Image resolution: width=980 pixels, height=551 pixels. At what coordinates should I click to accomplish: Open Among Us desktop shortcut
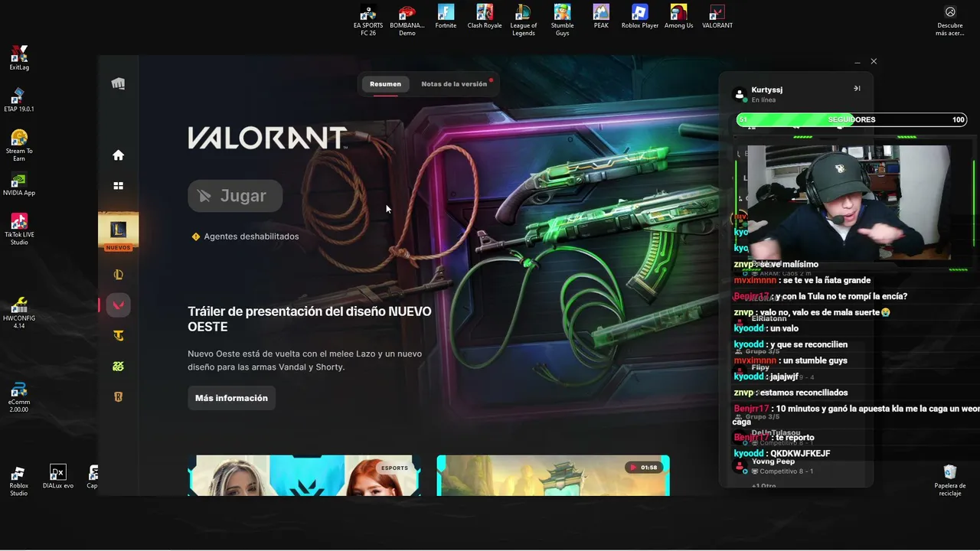point(678,17)
